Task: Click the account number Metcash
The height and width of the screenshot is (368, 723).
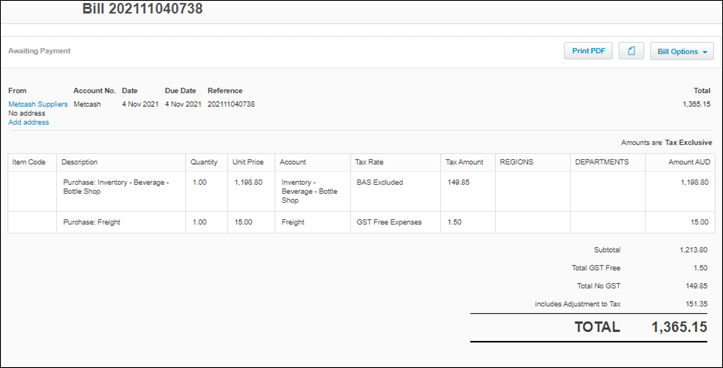Action: 87,104
